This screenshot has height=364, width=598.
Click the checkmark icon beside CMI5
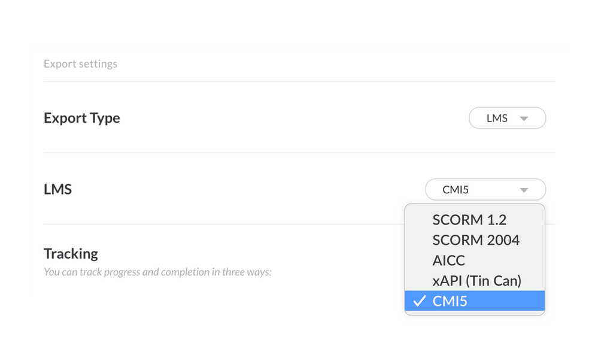419,301
